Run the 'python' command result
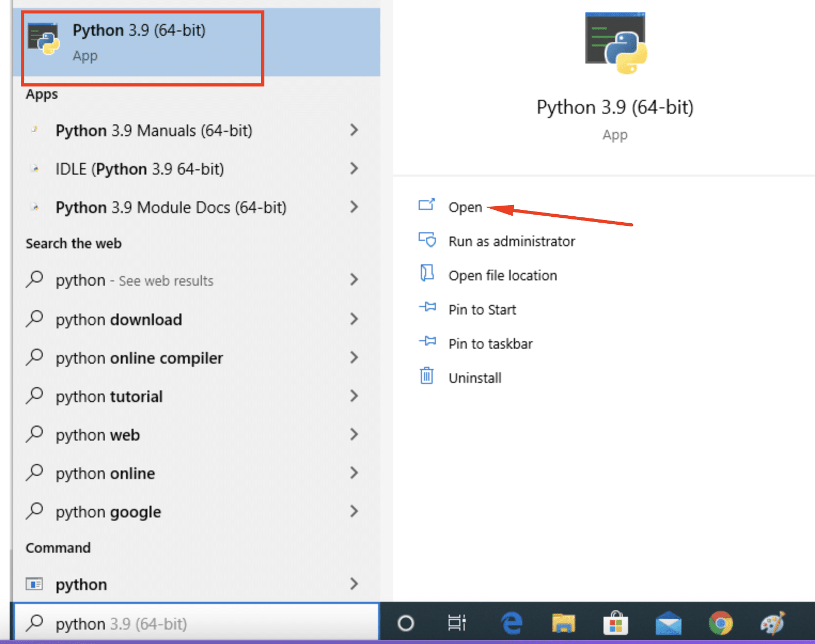Image resolution: width=815 pixels, height=644 pixels. coord(196,584)
